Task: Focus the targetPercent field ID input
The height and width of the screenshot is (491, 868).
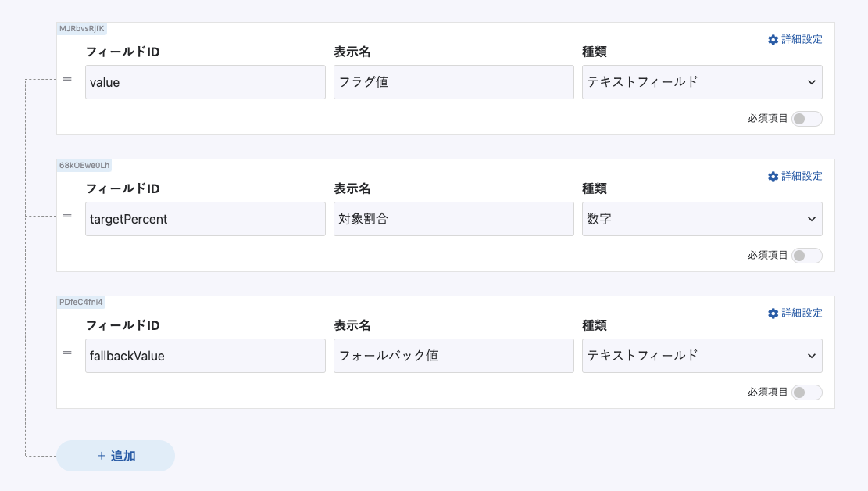Action: coord(205,219)
